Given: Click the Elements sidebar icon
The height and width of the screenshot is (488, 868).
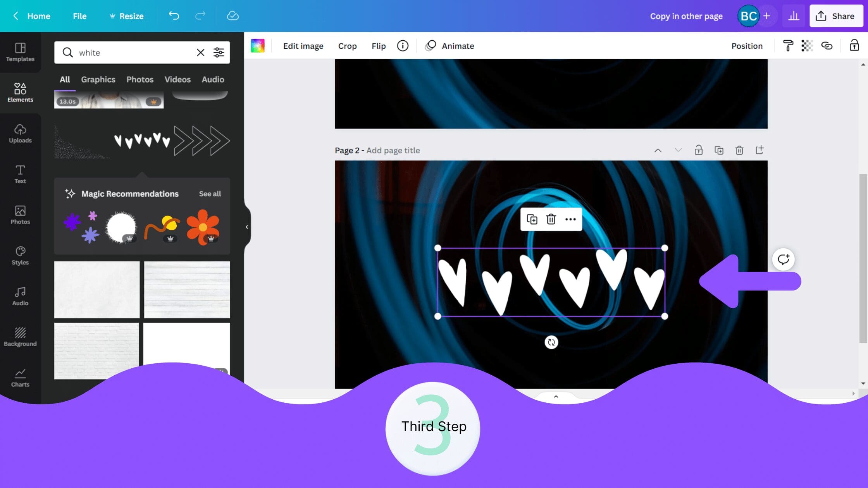Looking at the screenshot, I should (x=20, y=92).
